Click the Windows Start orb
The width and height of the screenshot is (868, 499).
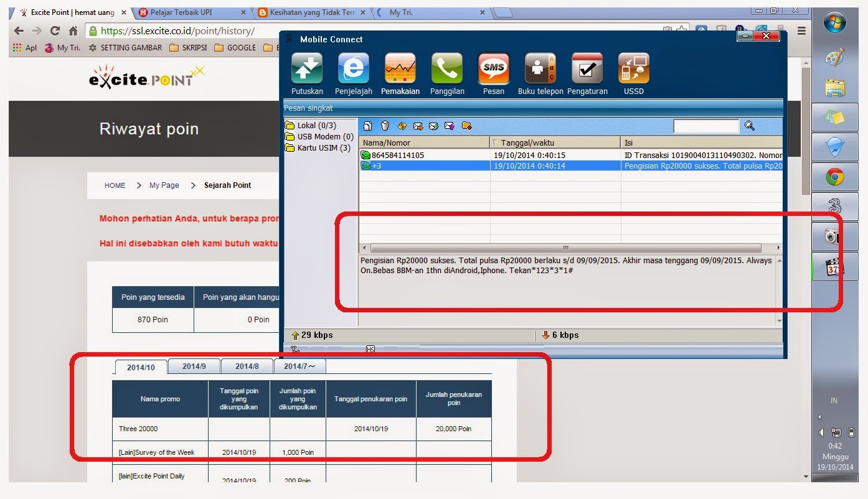coord(834,22)
